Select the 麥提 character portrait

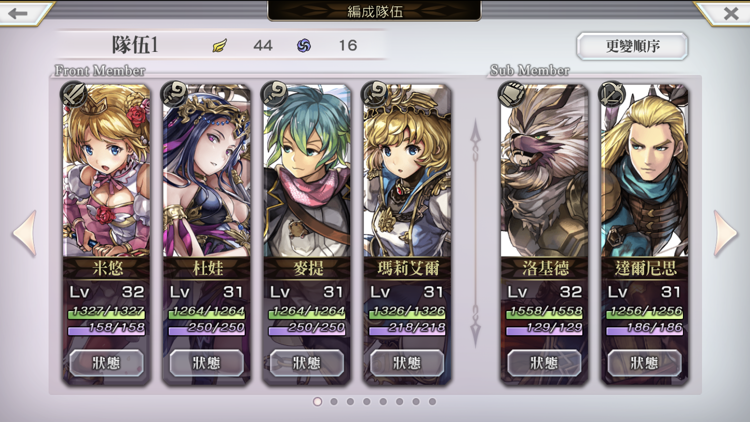pyautogui.click(x=307, y=171)
